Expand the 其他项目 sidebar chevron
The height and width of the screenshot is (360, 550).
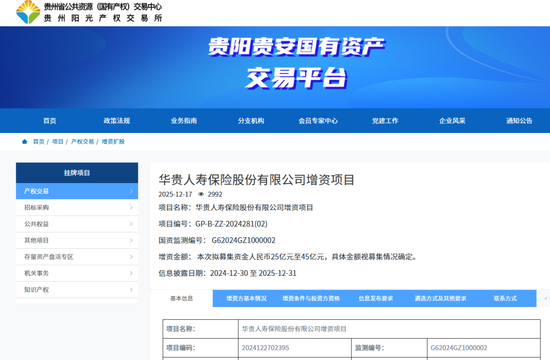(131, 240)
